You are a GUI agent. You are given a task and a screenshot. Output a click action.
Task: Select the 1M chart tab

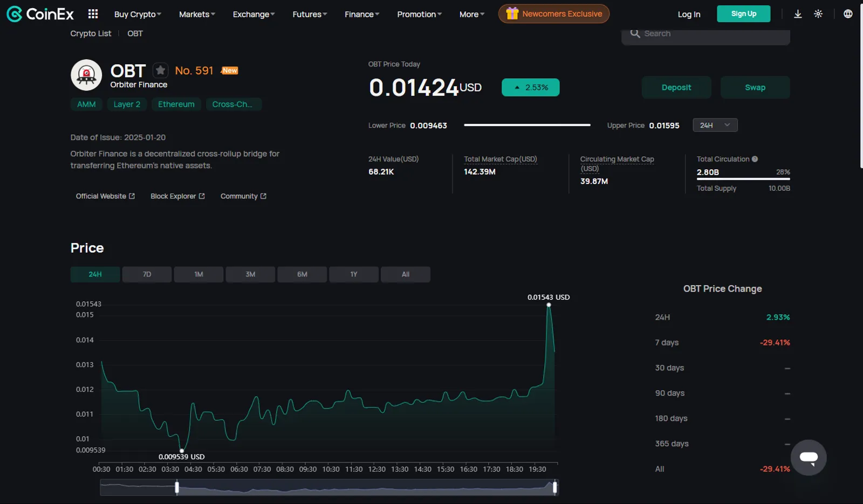point(198,274)
